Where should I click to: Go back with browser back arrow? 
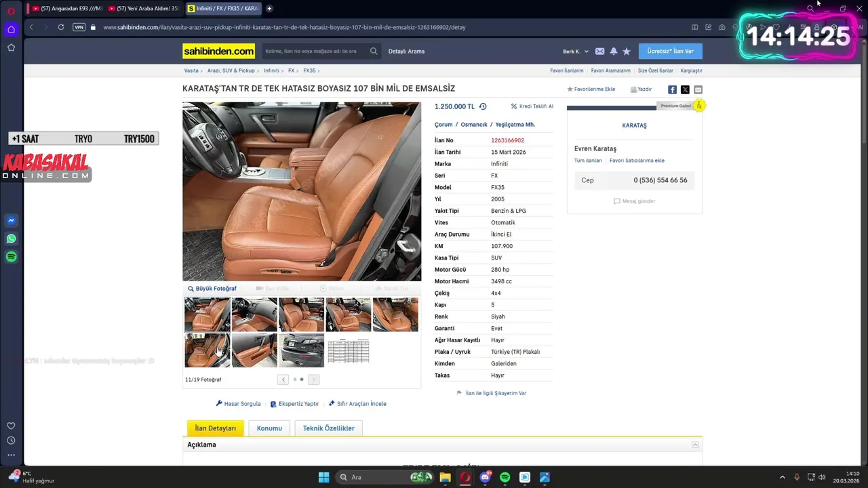coord(31,27)
